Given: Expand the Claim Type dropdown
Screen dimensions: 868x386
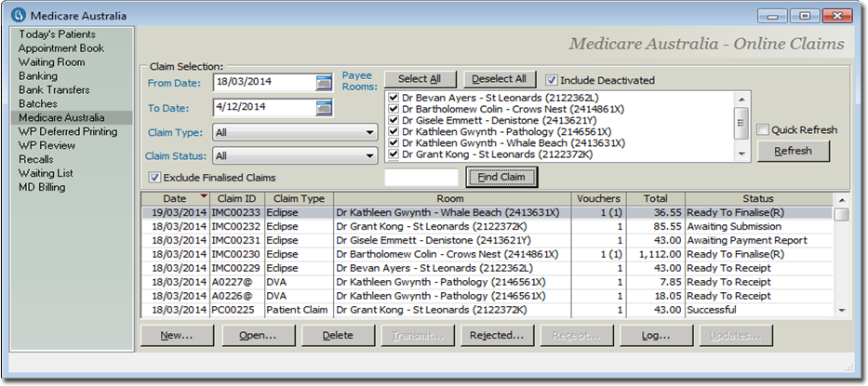Looking at the screenshot, I should [x=370, y=133].
